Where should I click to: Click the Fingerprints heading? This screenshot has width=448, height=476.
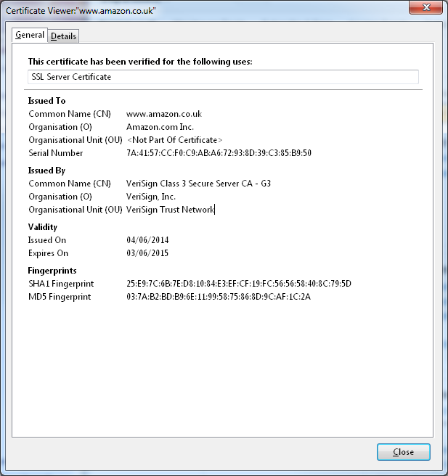click(52, 271)
